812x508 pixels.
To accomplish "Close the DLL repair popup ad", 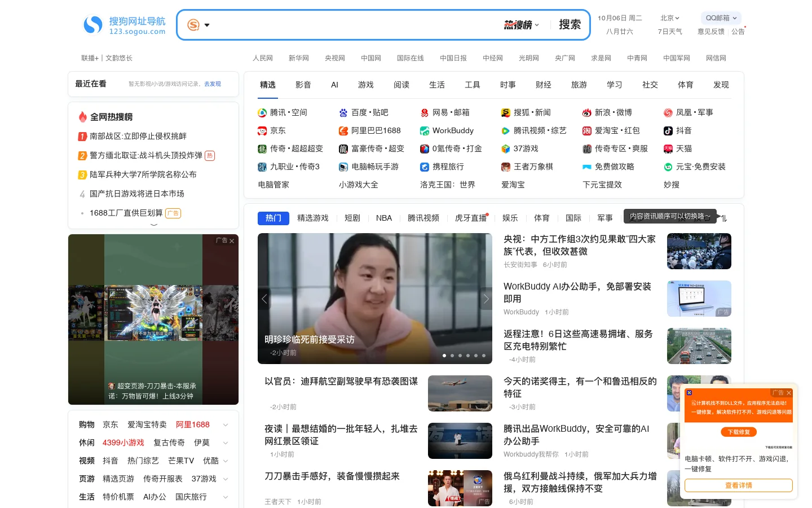I will 789,393.
